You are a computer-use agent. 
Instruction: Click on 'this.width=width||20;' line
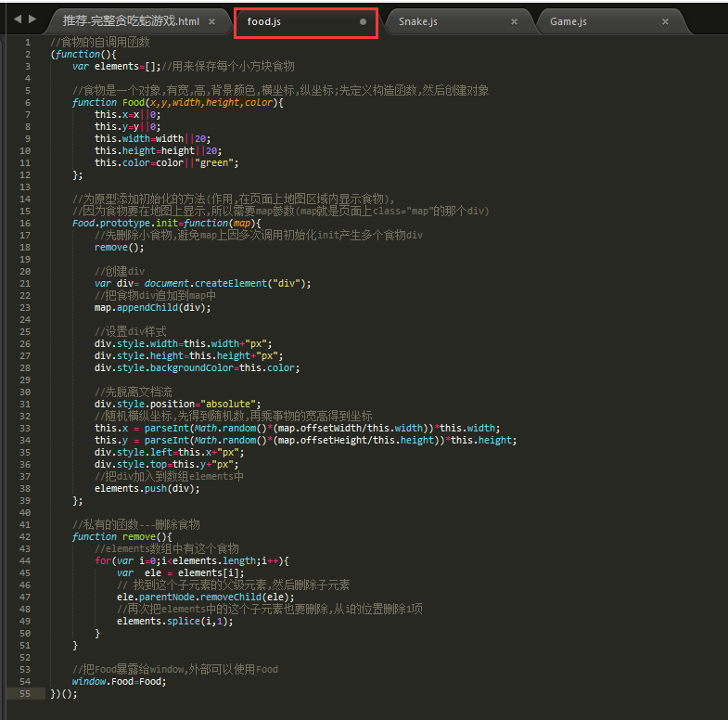pyautogui.click(x=153, y=139)
